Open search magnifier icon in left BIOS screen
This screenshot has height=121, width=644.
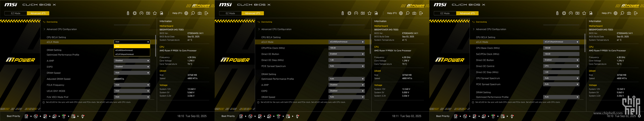[193, 13]
